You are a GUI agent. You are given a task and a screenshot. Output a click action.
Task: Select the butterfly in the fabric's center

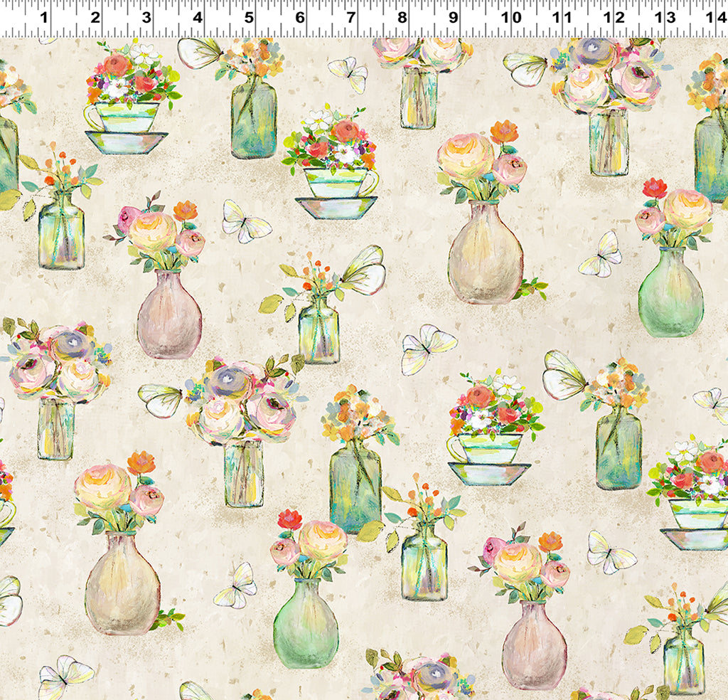tap(427, 349)
